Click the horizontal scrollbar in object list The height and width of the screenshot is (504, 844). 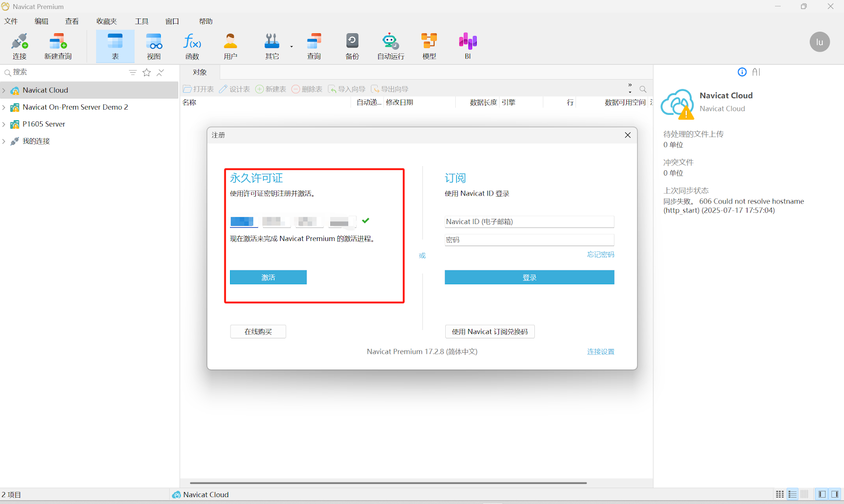tap(388, 483)
